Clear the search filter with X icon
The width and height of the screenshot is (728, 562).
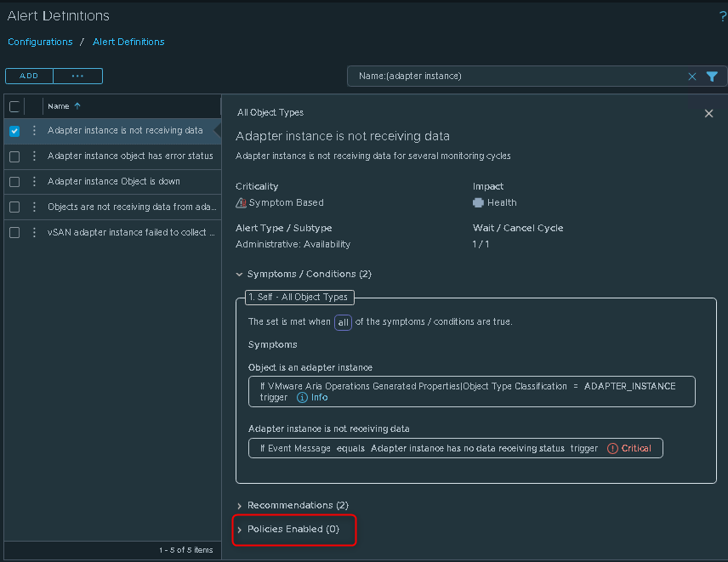pyautogui.click(x=692, y=77)
